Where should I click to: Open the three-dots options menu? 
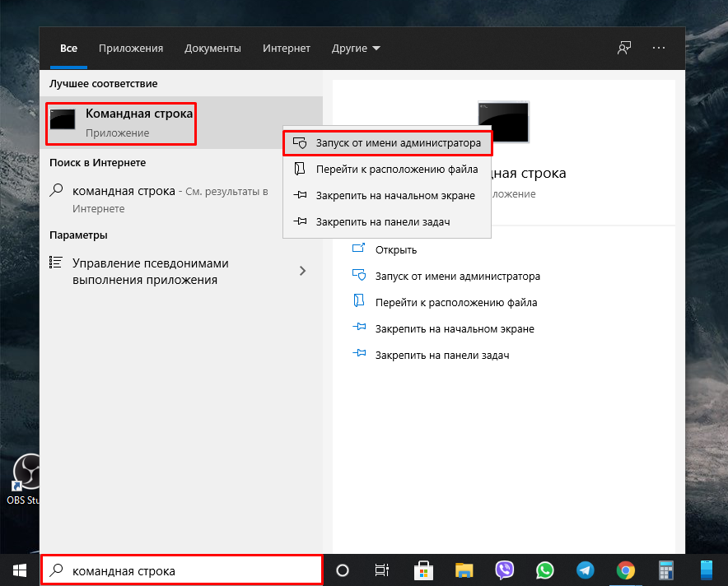(x=658, y=48)
